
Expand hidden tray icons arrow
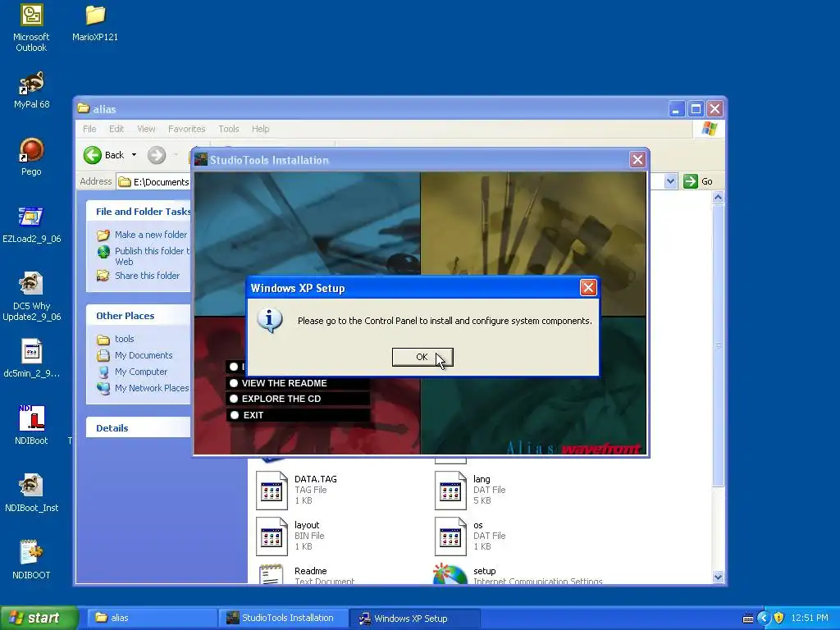coord(763,619)
